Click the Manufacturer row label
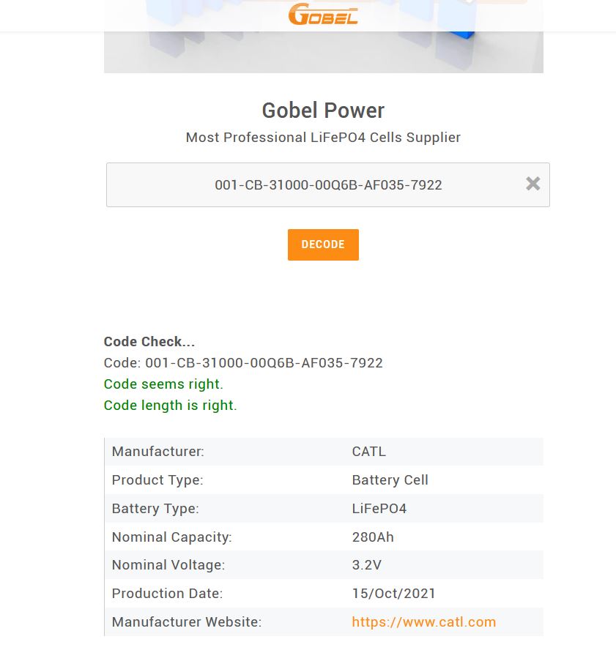The width and height of the screenshot is (616, 672). click(x=158, y=451)
